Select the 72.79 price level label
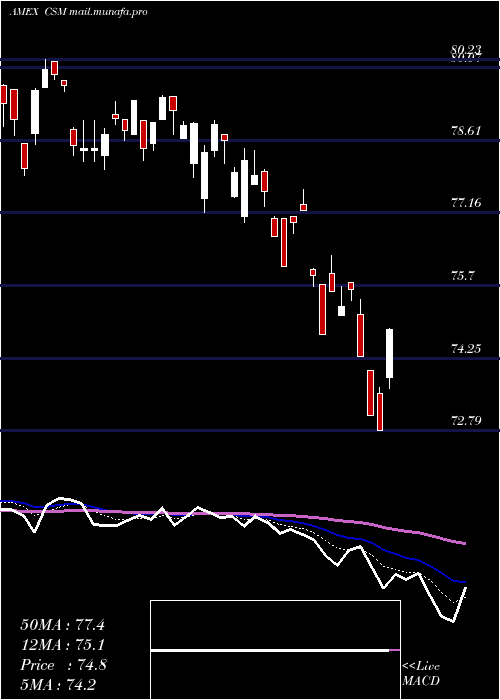This screenshot has width=500, height=700. click(x=467, y=421)
